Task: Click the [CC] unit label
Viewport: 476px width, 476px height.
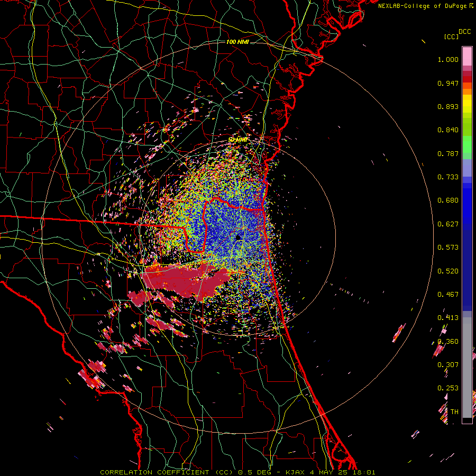Action: [452, 36]
